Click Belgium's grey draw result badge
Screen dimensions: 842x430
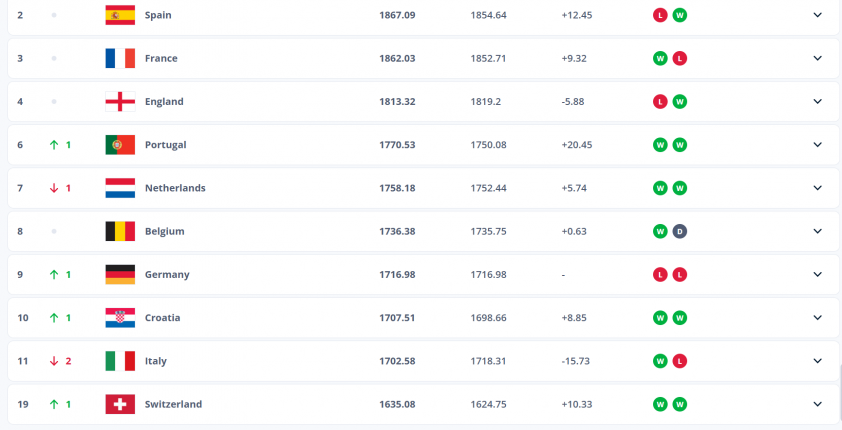click(x=680, y=231)
